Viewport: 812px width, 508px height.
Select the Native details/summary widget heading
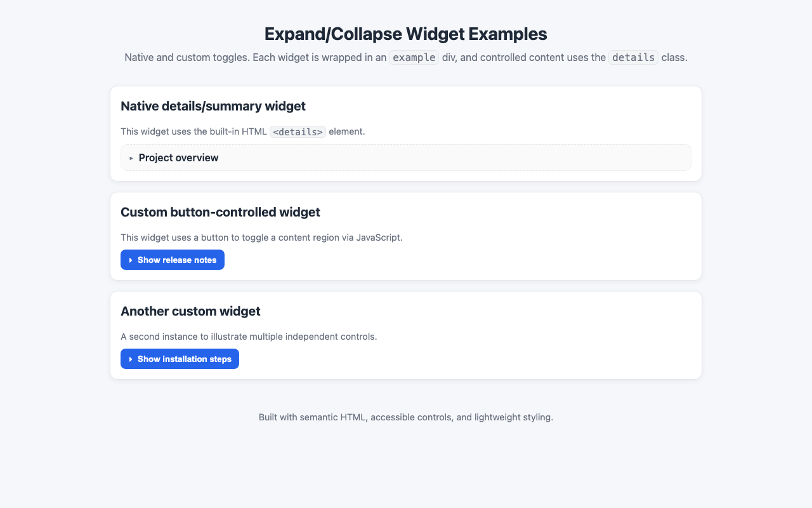pyautogui.click(x=213, y=106)
